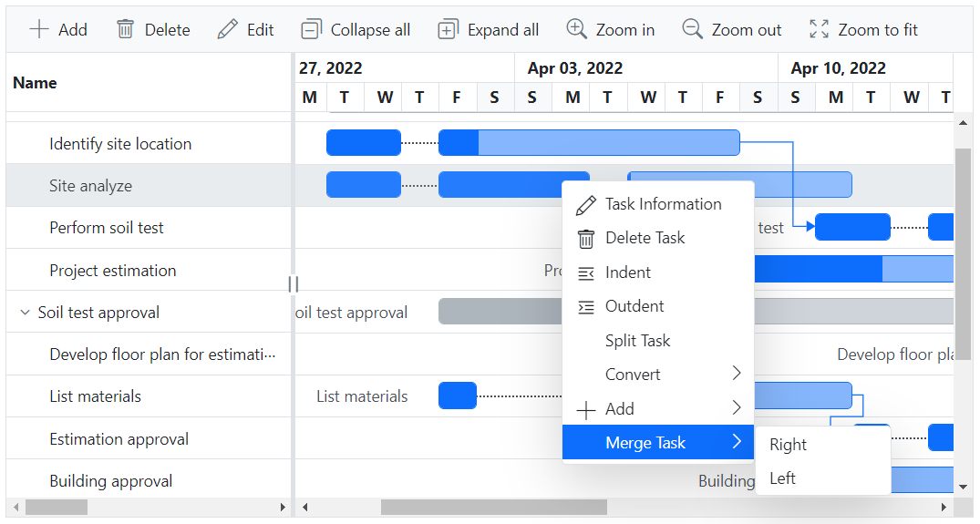Image resolution: width=980 pixels, height=524 pixels.
Task: Click the Indent icon in context menu
Action: 585,272
